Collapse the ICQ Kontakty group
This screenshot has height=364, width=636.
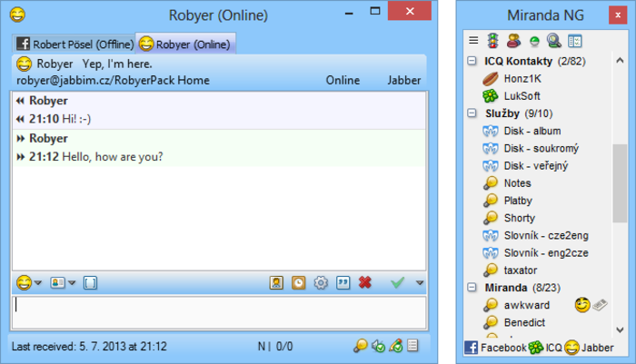tap(472, 61)
